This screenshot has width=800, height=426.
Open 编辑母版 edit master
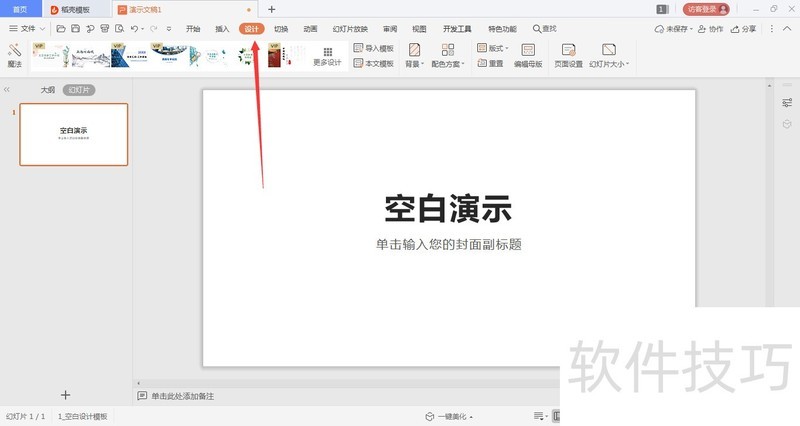(528, 56)
